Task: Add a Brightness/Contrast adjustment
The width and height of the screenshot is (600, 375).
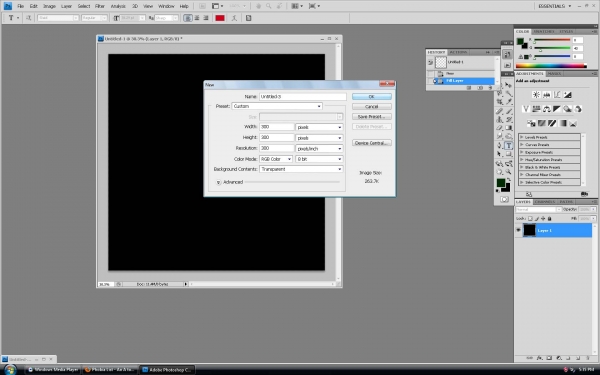Action: point(536,95)
